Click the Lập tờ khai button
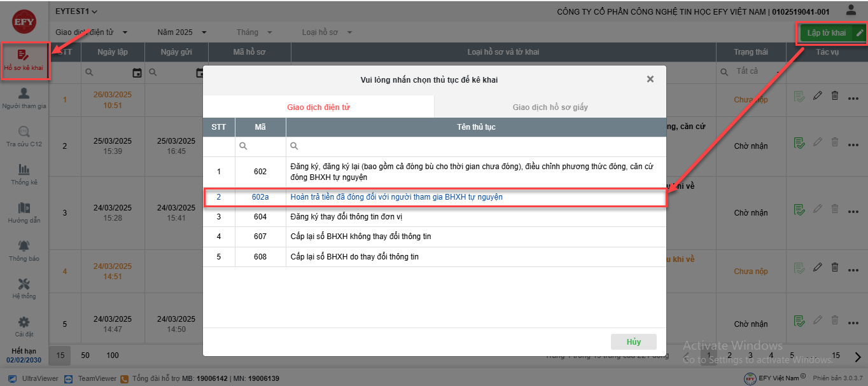 [x=827, y=33]
